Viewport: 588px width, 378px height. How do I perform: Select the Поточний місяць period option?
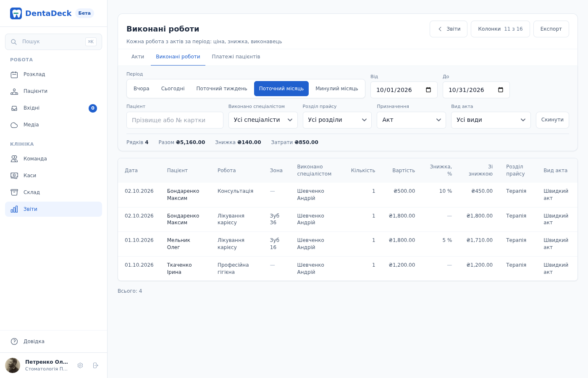point(281,89)
